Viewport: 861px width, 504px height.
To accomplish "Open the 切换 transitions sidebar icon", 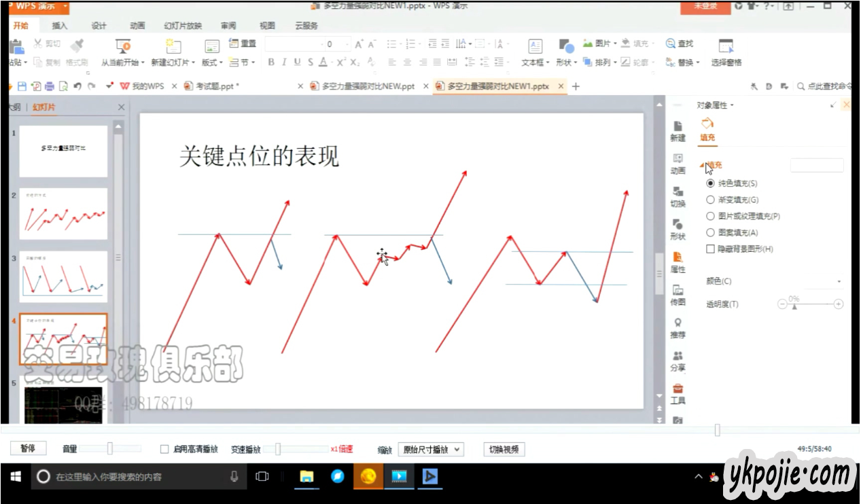I will tap(678, 196).
